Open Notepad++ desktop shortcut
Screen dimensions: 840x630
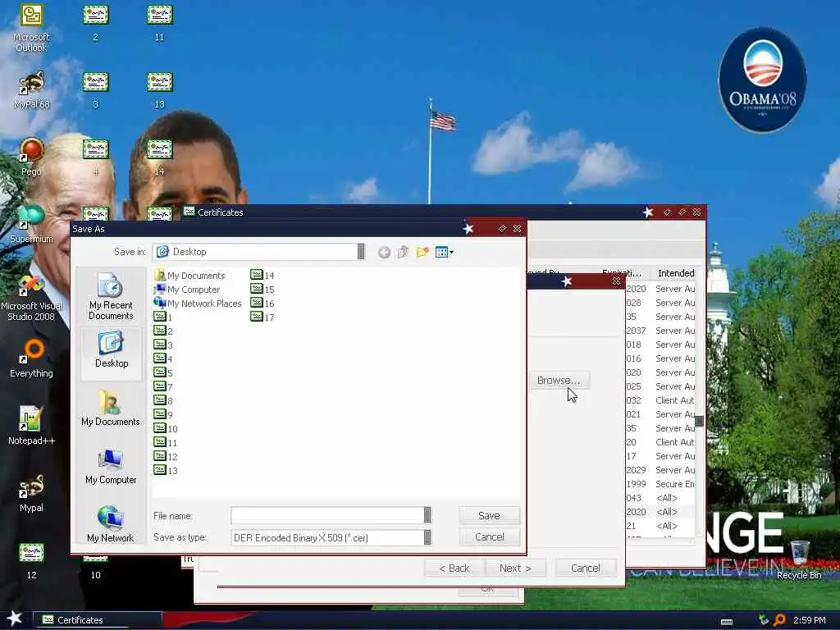tap(32, 426)
